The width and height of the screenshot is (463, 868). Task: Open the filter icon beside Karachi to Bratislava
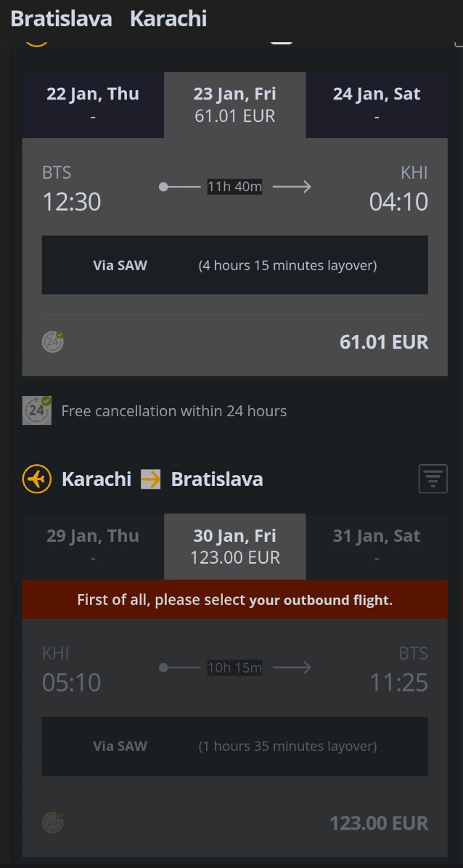[x=433, y=479]
